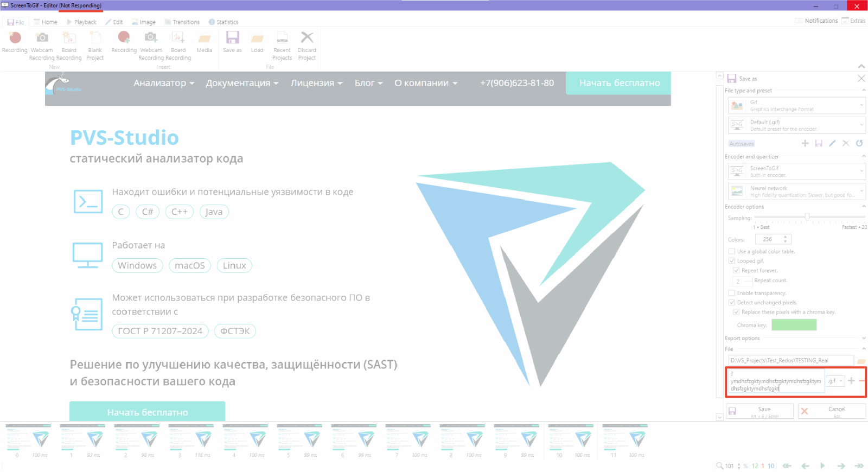Insert Board Recording via Insert group
Image resolution: width=868 pixels, height=472 pixels.
178,46
